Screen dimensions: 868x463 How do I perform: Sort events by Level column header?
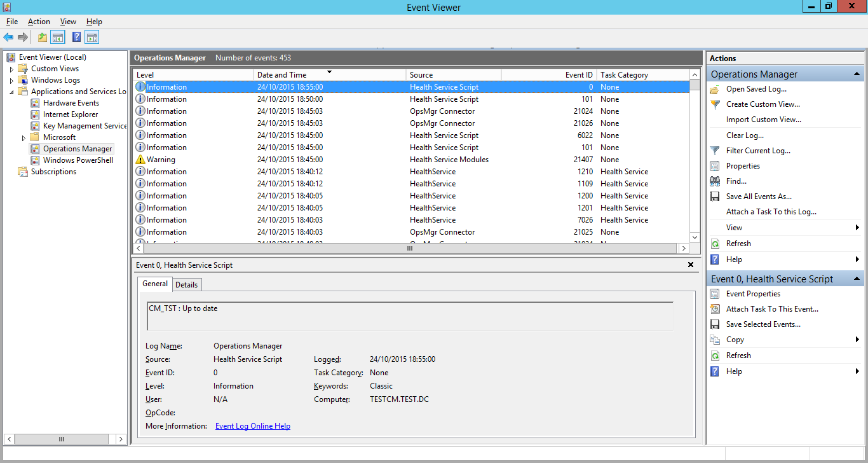(x=193, y=75)
